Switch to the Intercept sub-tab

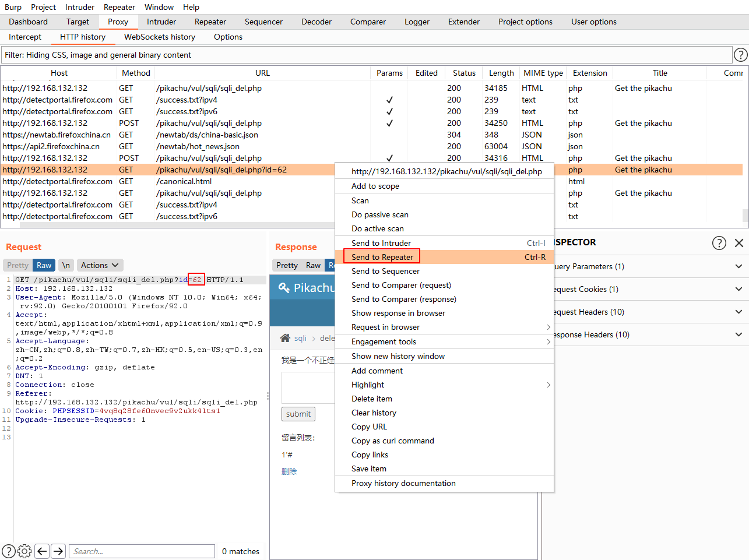pyautogui.click(x=25, y=37)
